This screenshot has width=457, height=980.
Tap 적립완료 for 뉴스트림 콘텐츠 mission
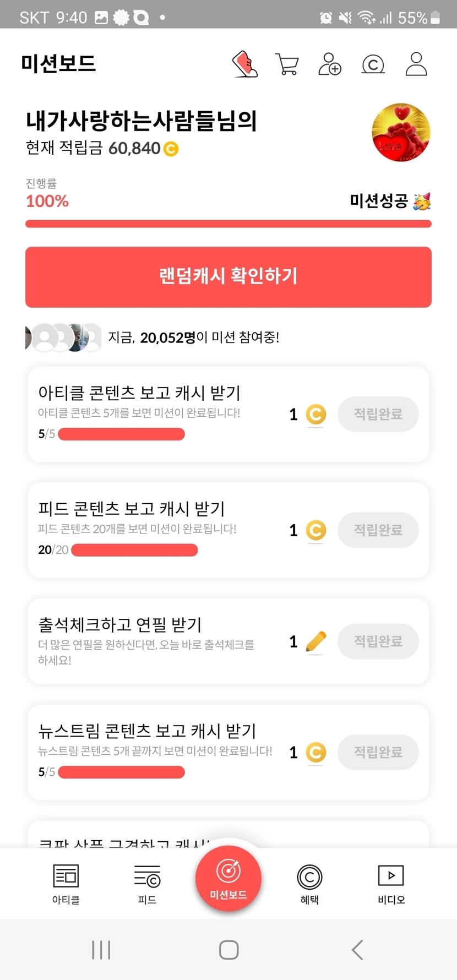click(378, 752)
